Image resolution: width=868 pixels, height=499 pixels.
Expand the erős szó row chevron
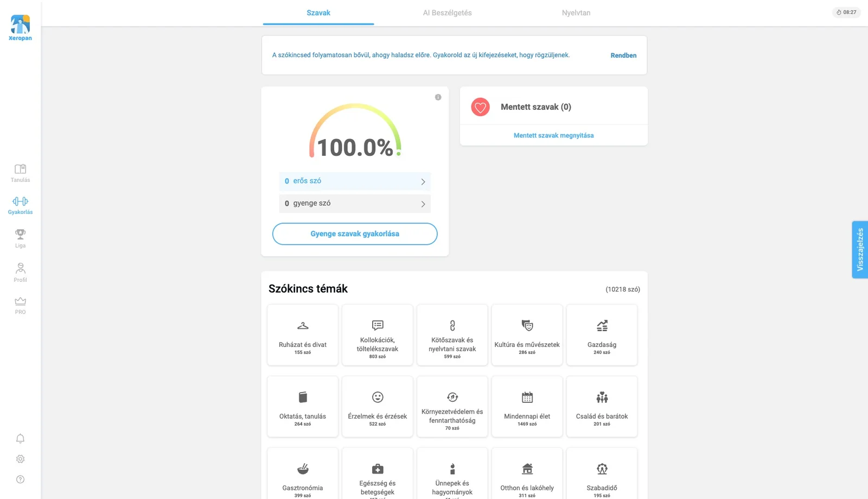(423, 182)
